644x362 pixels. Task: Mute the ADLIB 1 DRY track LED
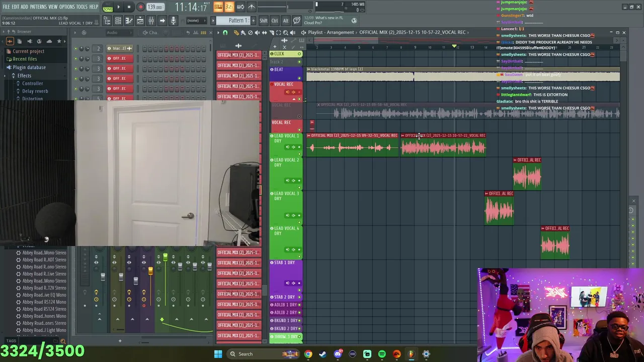(x=299, y=305)
